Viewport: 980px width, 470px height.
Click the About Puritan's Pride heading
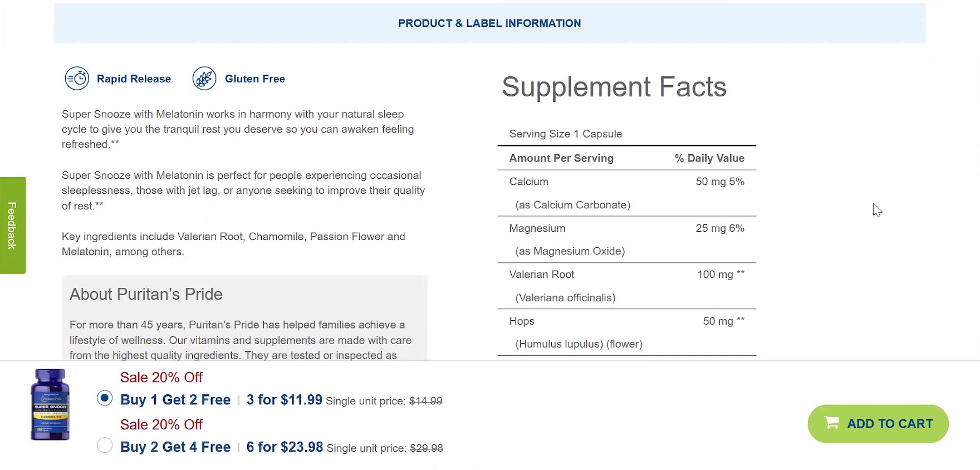[146, 294]
